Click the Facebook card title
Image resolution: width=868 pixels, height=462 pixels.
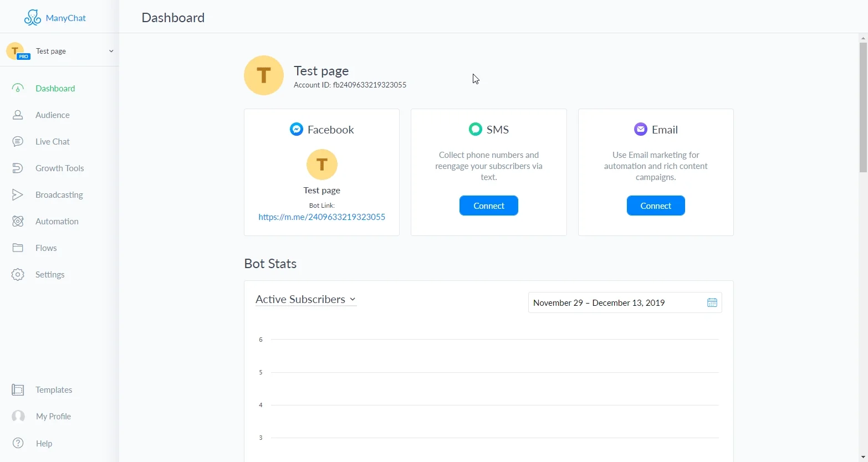tap(331, 130)
